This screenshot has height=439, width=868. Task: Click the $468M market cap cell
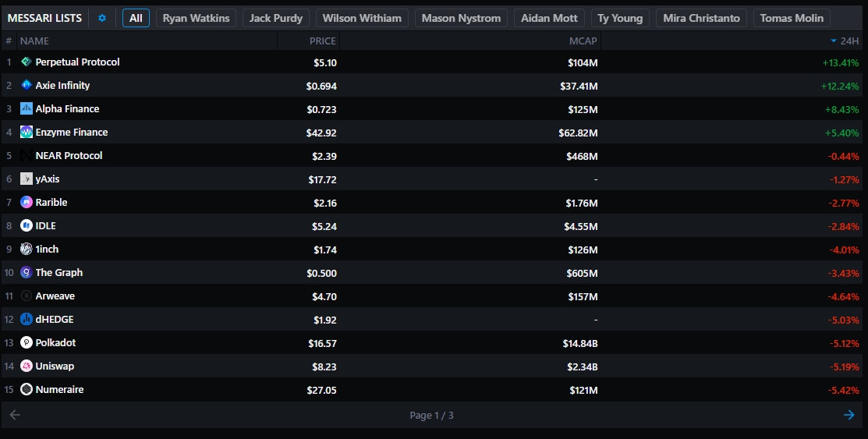coord(582,156)
